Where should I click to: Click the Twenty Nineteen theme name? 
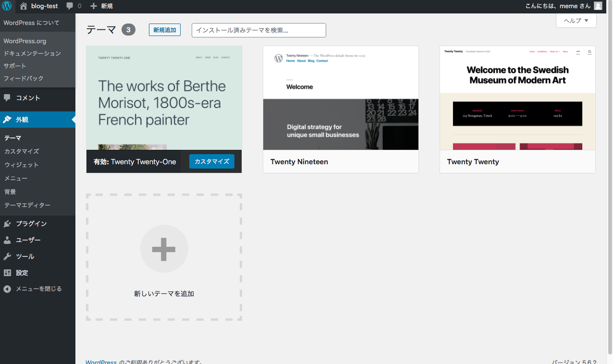tap(299, 162)
